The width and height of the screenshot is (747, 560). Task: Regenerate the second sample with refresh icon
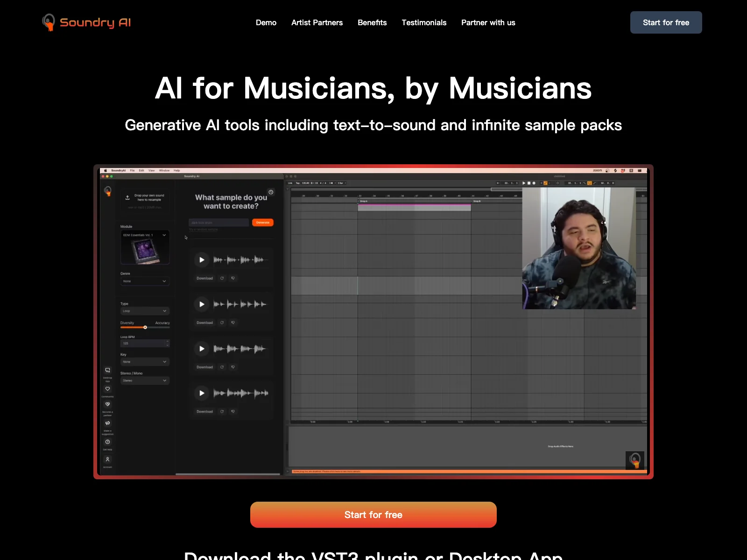point(222,322)
